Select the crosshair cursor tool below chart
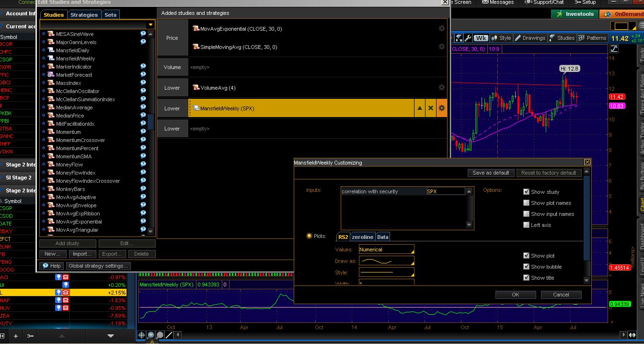This screenshot has width=644, height=344. [142, 335]
